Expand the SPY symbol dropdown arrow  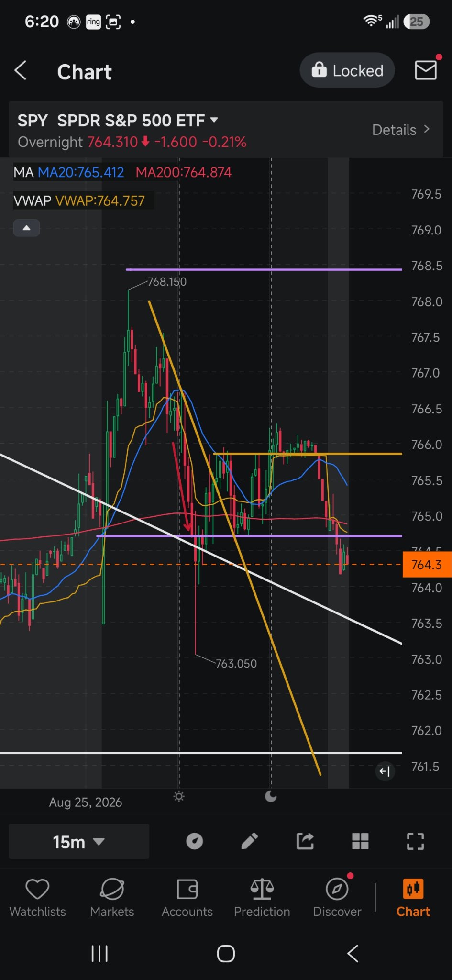[214, 120]
